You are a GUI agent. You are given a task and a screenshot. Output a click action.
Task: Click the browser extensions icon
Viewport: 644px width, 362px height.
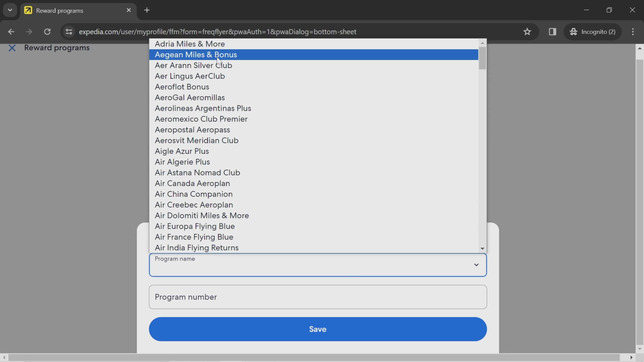(552, 31)
